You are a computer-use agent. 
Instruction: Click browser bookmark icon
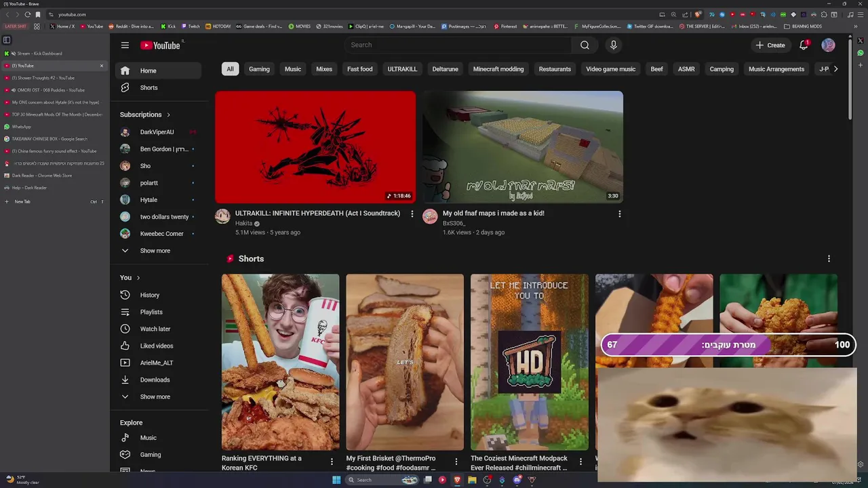[38, 14]
